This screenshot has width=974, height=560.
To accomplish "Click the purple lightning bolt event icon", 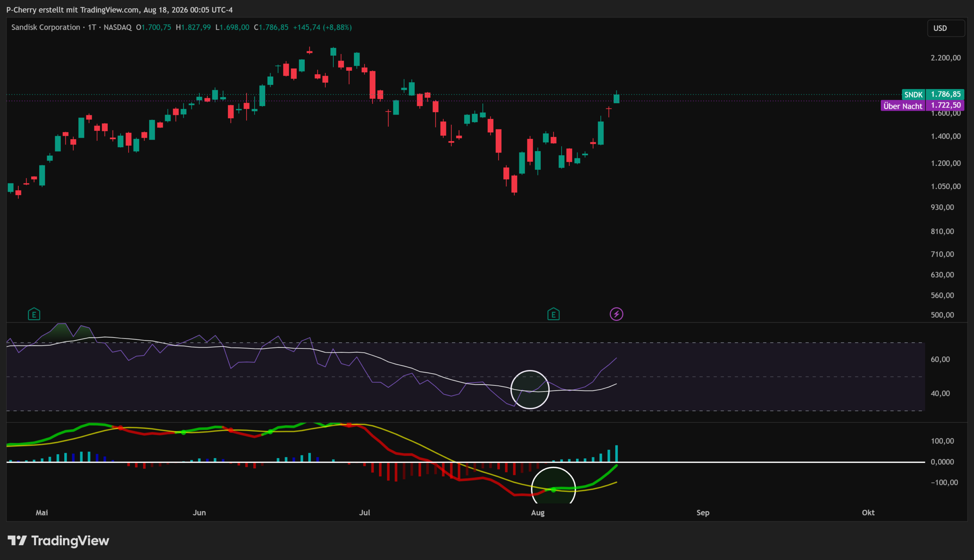I will point(616,314).
